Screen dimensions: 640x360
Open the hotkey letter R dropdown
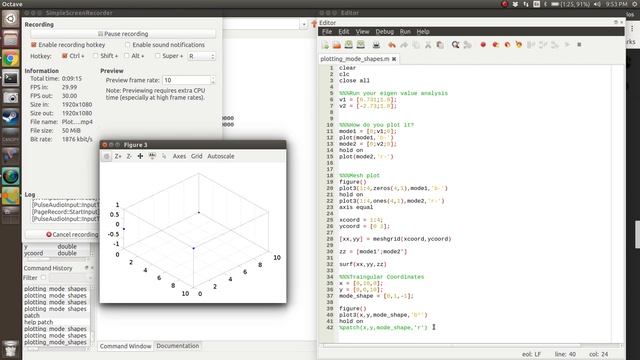(201, 56)
